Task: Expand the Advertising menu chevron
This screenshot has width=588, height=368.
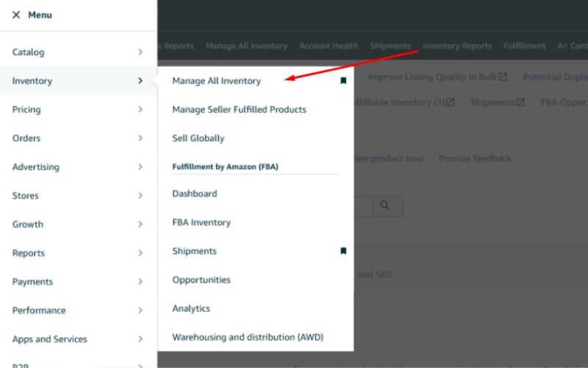Action: click(x=140, y=167)
